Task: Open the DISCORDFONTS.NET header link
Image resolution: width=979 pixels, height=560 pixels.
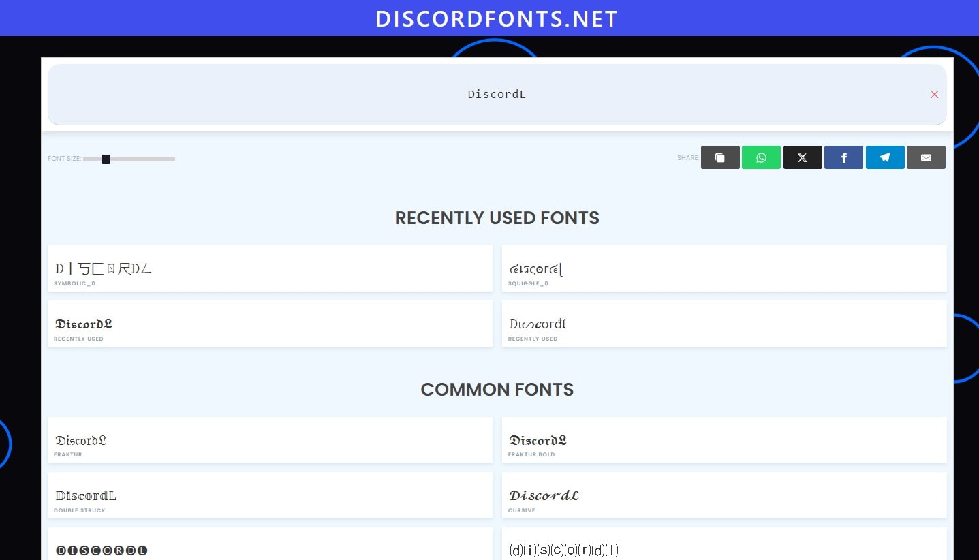Action: pos(497,18)
